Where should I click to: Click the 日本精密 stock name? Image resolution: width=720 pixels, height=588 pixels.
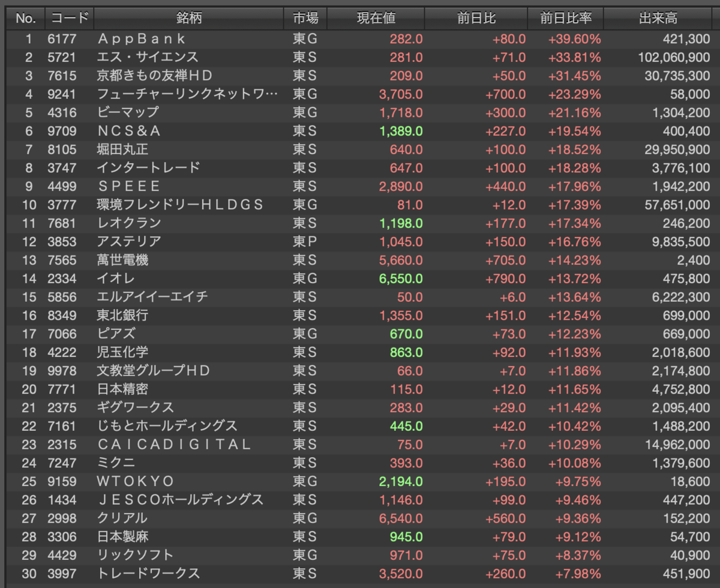[122, 389]
